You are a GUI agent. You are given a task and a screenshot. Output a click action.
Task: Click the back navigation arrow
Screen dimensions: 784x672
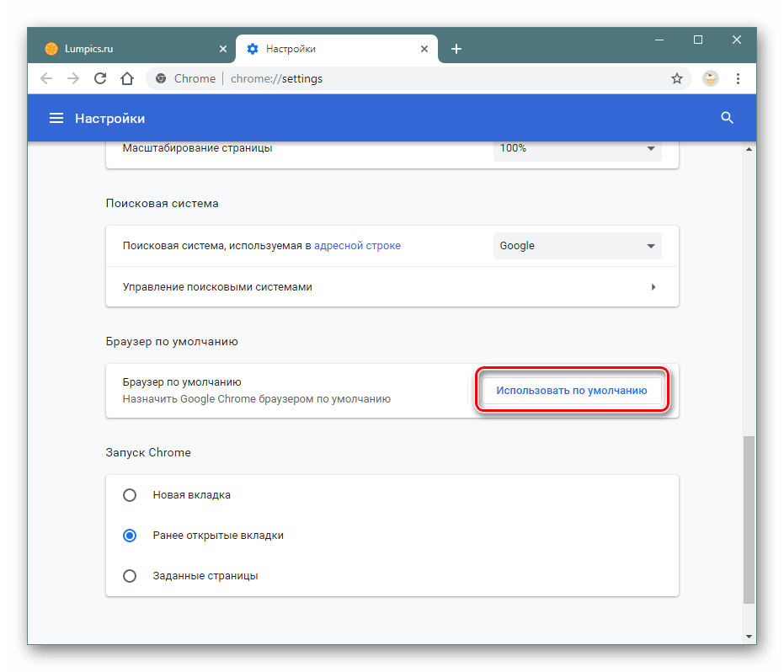click(46, 78)
